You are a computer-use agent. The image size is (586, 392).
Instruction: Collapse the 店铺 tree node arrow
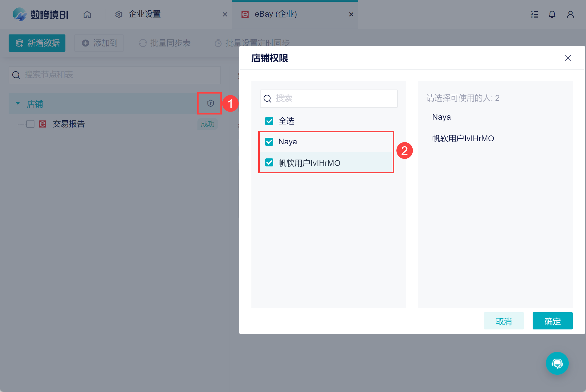[x=18, y=103]
